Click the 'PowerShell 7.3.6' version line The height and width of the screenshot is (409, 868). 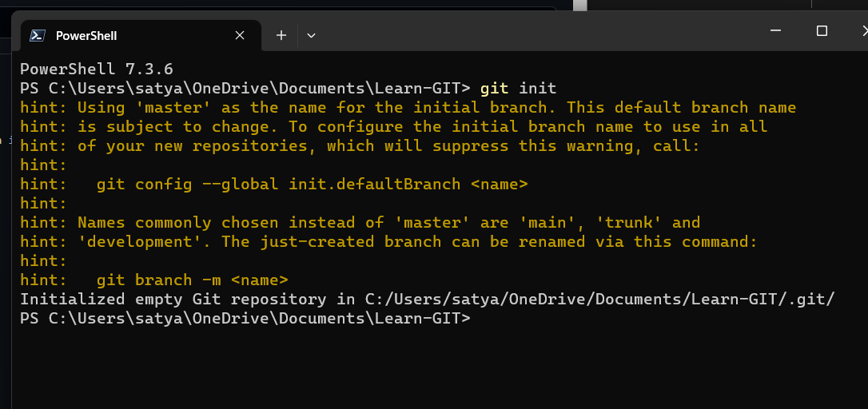point(97,69)
